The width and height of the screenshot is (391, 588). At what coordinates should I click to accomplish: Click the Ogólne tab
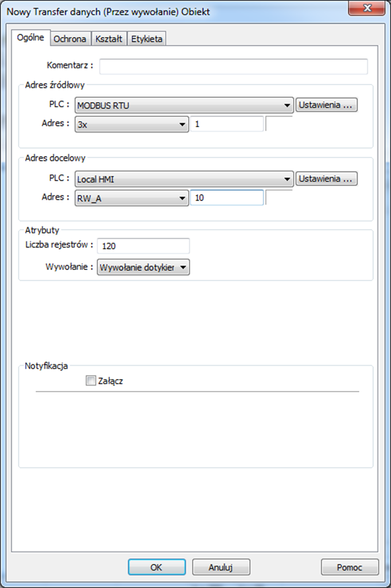[31, 38]
